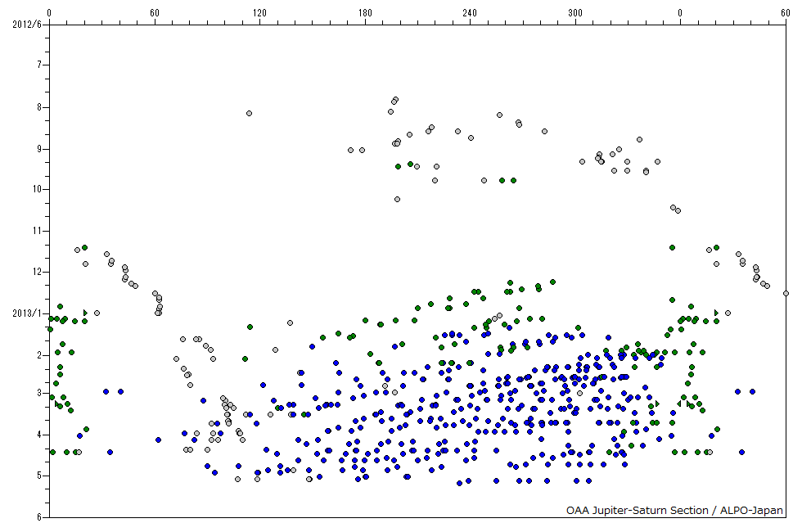The width and height of the screenshot is (802, 532).
Task: Click month label 12 on the vertical axis
Action: click(x=37, y=272)
